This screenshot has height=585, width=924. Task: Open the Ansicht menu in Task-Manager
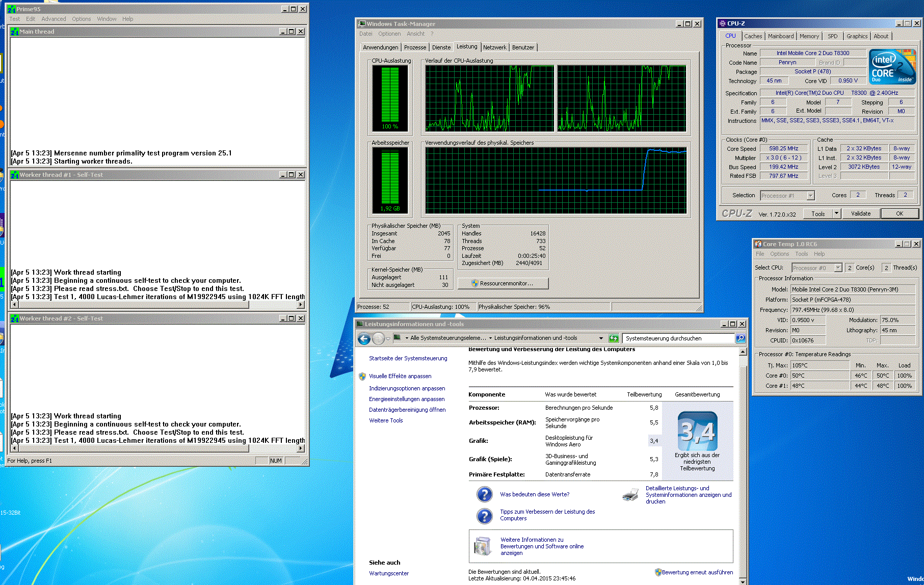(415, 34)
